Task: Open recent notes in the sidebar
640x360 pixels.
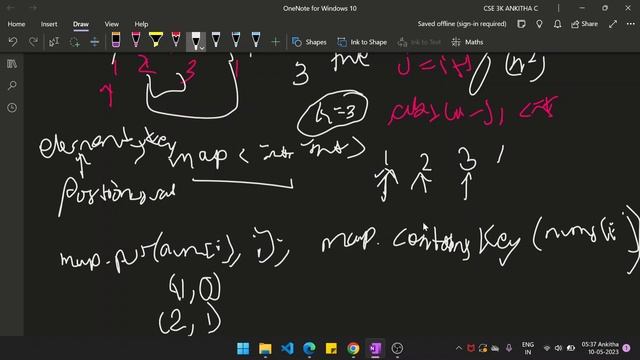Action: (12, 107)
